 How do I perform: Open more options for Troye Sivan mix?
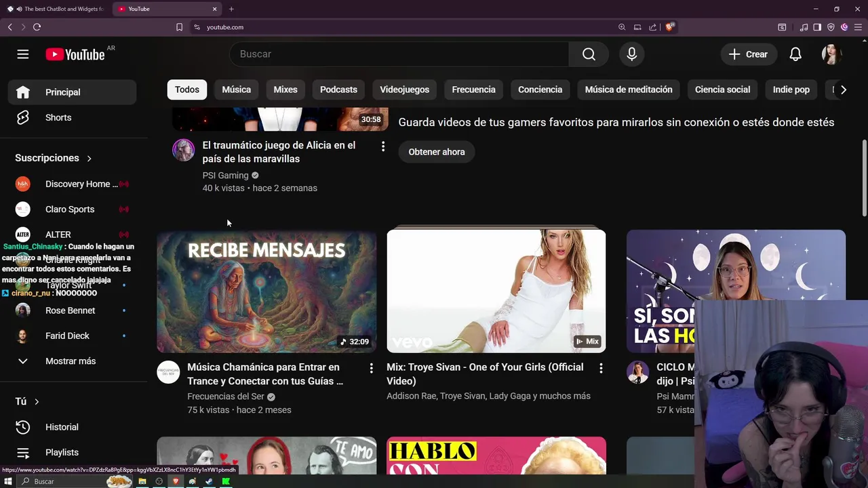point(601,368)
